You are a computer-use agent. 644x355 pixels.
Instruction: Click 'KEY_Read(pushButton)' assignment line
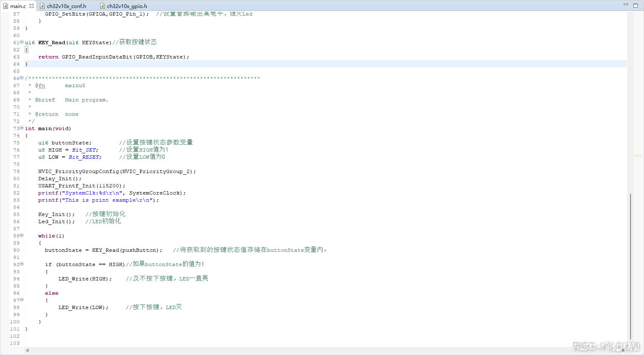(x=103, y=250)
